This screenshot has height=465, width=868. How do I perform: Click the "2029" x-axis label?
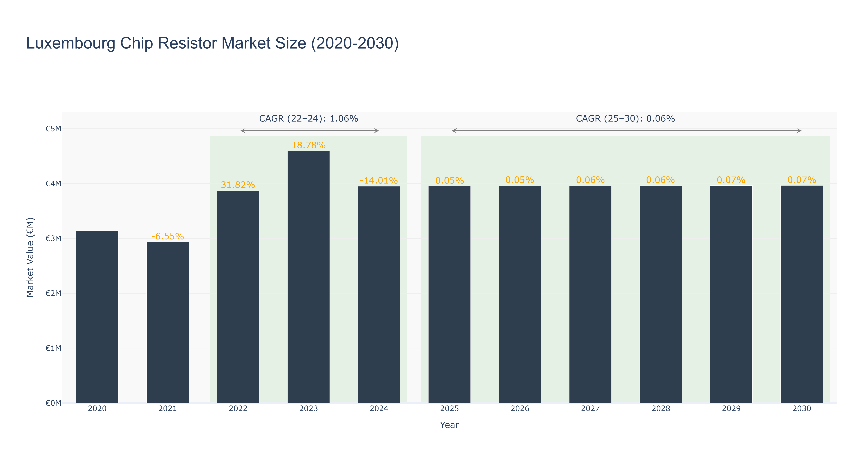pyautogui.click(x=731, y=409)
